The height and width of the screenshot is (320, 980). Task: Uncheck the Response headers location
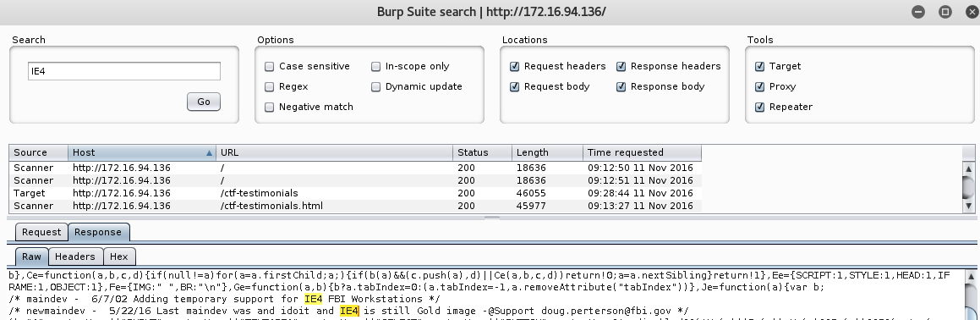(621, 66)
